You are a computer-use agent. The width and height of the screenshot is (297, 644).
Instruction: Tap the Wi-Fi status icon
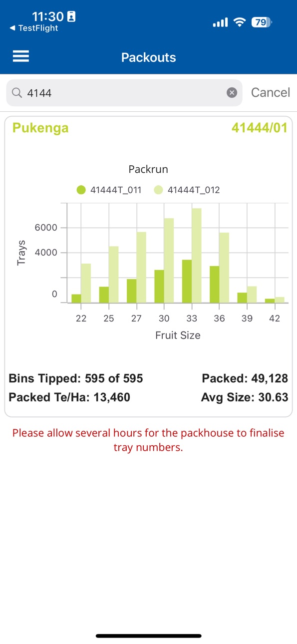pyautogui.click(x=240, y=22)
